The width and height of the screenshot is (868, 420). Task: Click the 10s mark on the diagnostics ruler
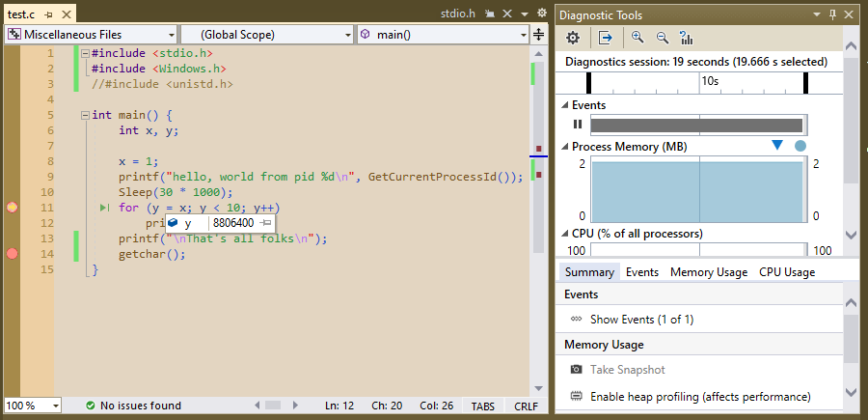coord(710,81)
